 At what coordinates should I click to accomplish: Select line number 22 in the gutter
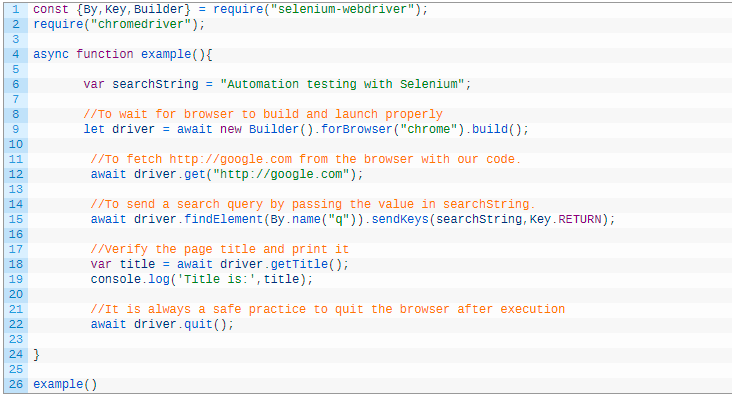[16, 324]
